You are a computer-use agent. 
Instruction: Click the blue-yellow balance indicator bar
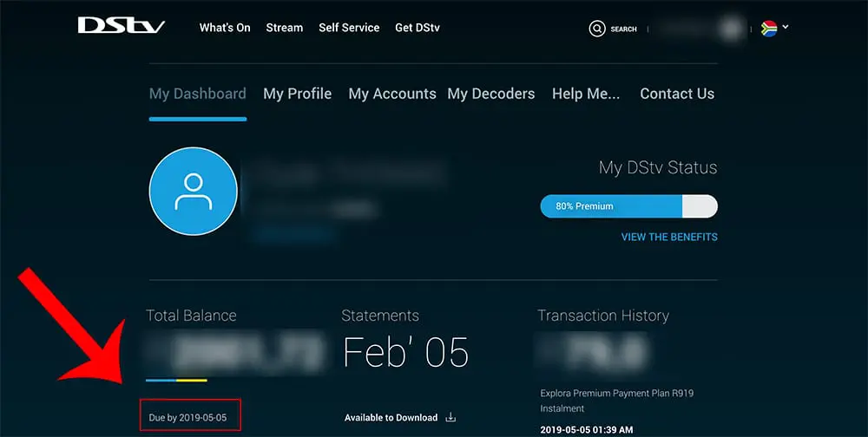point(176,380)
